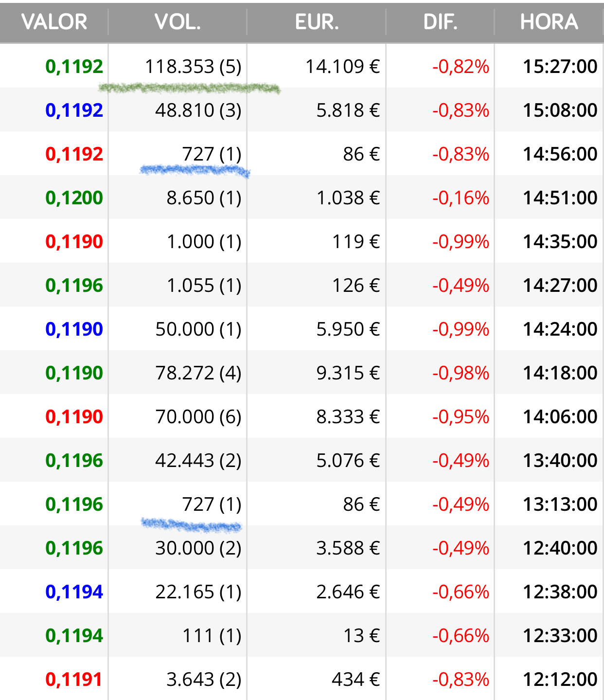Screen dimensions: 604x700
Task: Sort by the VALOR column header
Action: click(x=54, y=22)
